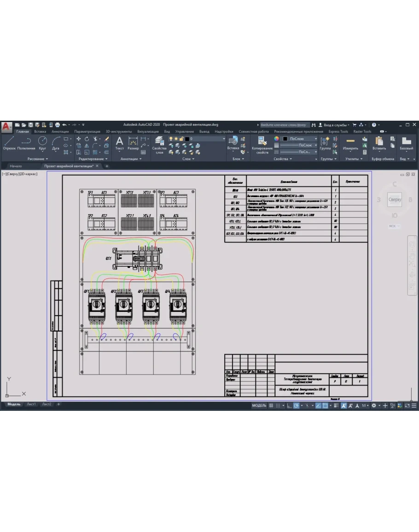Open the ПоСлою color dropdown
419x532 pixels.
pyautogui.click(x=300, y=139)
